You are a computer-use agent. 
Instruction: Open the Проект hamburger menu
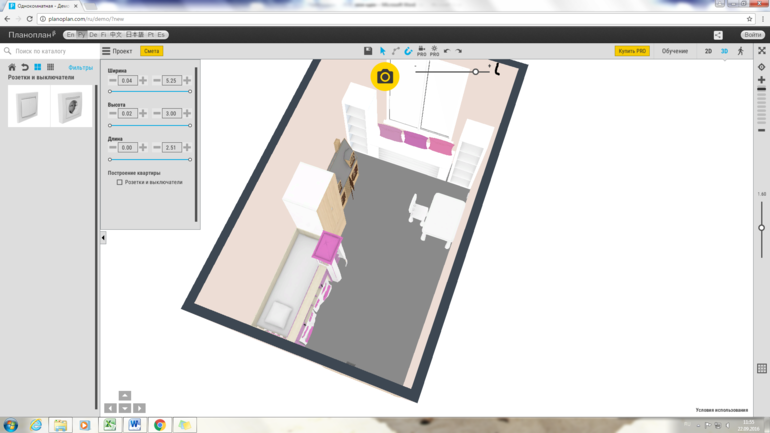[x=107, y=51]
